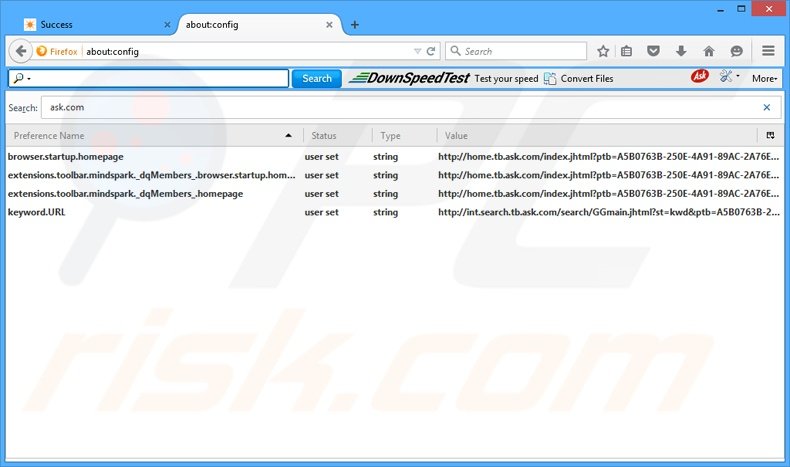The image size is (790, 467).
Task: Click the red Ask toolbar icon
Action: coord(699,77)
